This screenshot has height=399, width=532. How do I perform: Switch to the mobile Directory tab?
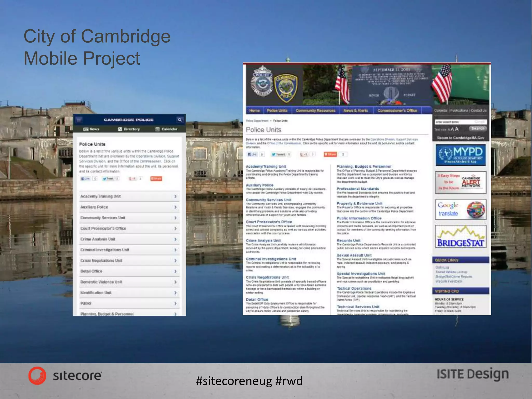tap(129, 129)
